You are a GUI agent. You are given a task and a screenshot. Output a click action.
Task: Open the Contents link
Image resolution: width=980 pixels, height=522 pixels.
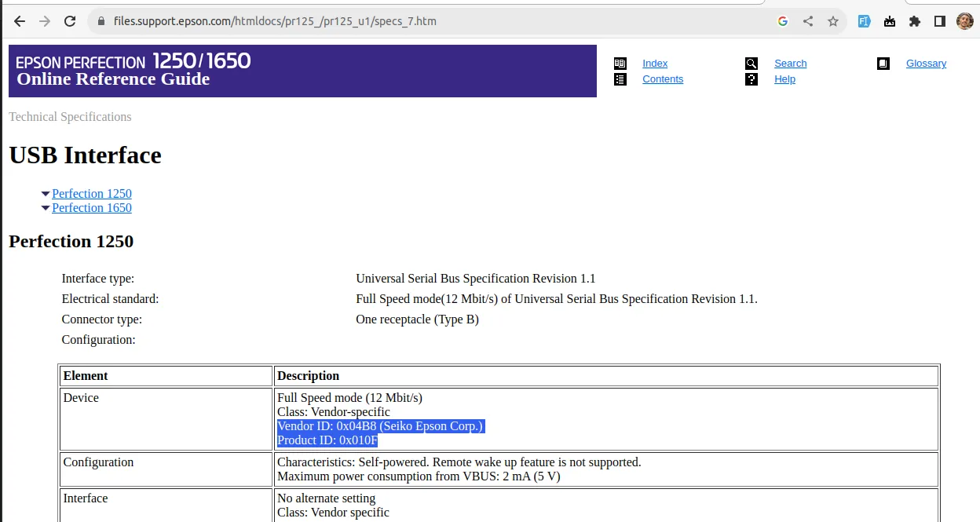[x=663, y=79]
